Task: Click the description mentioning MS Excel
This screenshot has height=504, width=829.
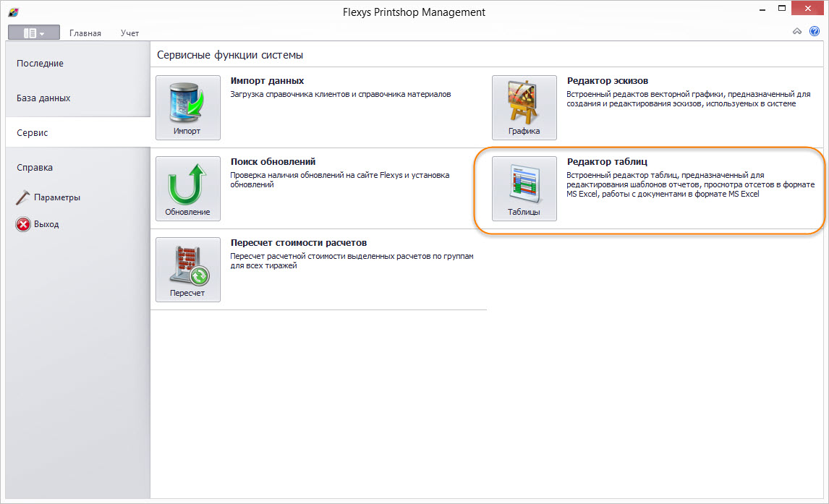Action: (x=691, y=185)
